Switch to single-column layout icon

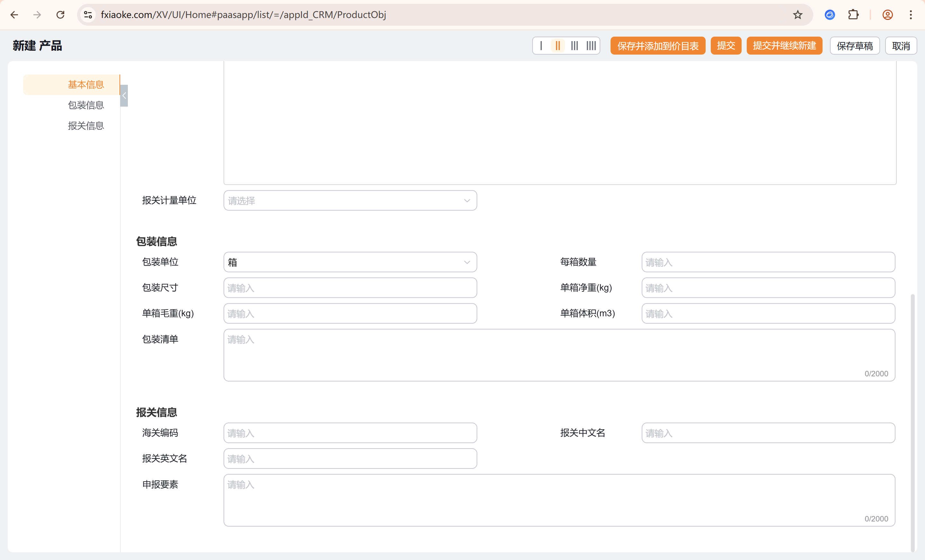point(541,46)
